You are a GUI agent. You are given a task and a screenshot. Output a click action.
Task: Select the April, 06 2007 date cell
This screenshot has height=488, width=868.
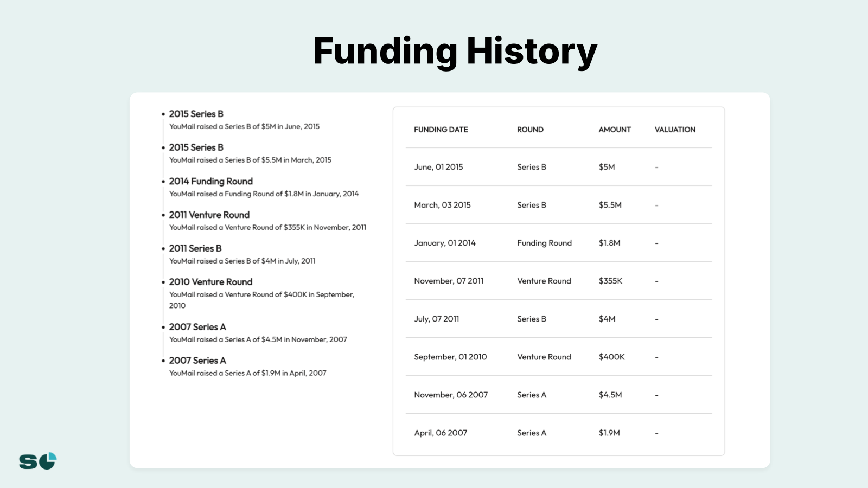click(x=441, y=433)
